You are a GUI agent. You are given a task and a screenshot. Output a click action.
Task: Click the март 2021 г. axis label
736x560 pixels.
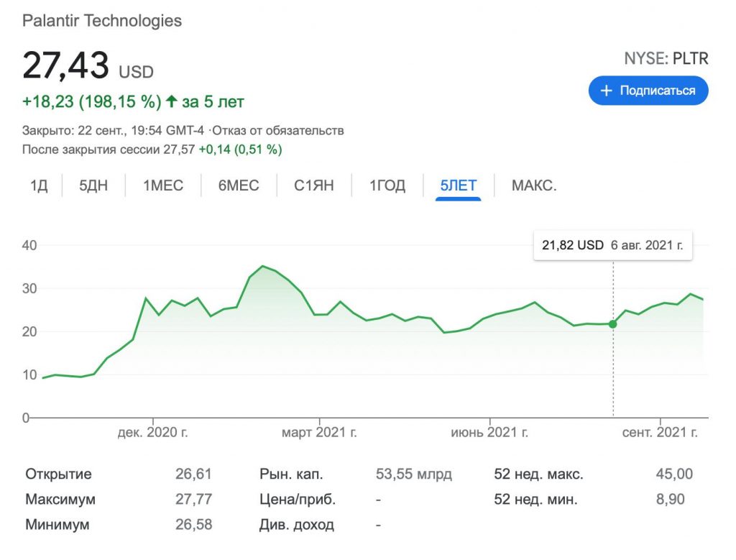319,432
